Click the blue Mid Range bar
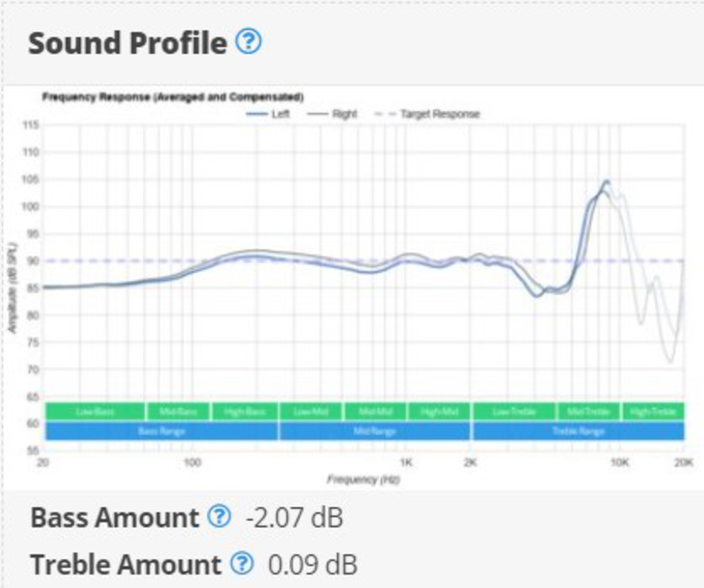 tap(375, 431)
